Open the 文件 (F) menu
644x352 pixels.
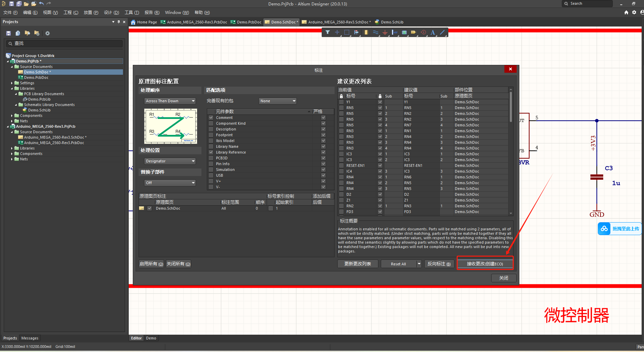pyautogui.click(x=11, y=13)
